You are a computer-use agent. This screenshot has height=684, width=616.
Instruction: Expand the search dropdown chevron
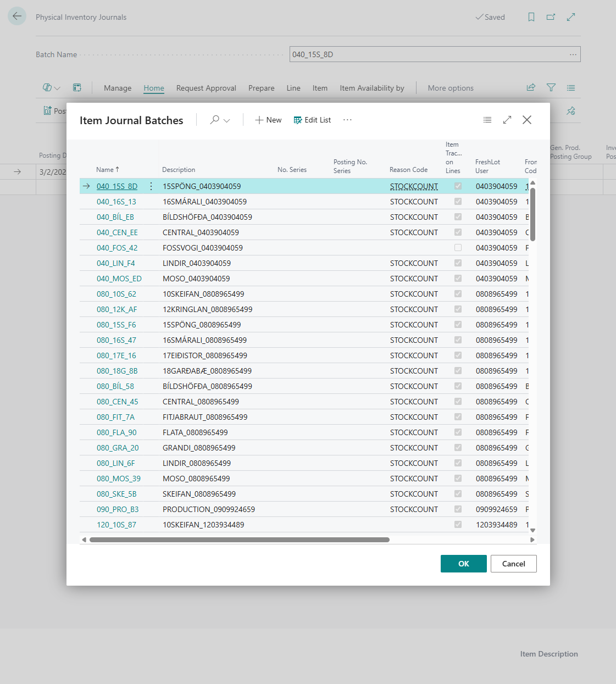pyautogui.click(x=227, y=120)
